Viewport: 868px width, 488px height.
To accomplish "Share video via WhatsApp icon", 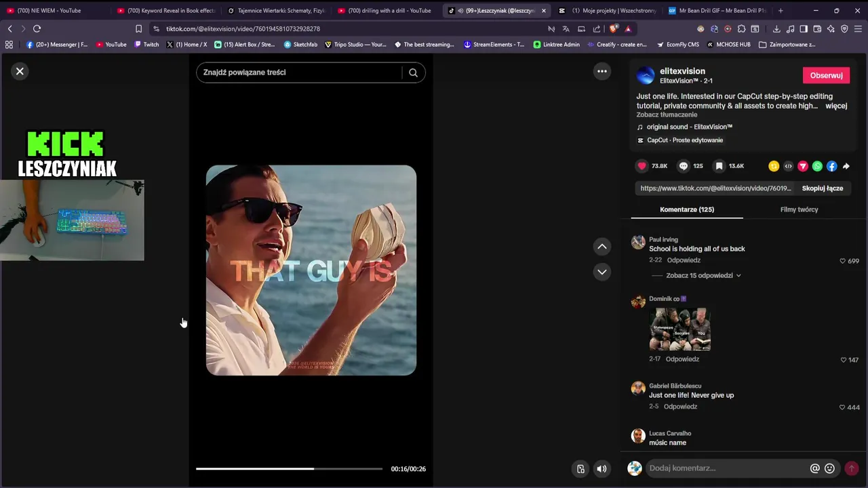I will (x=817, y=166).
